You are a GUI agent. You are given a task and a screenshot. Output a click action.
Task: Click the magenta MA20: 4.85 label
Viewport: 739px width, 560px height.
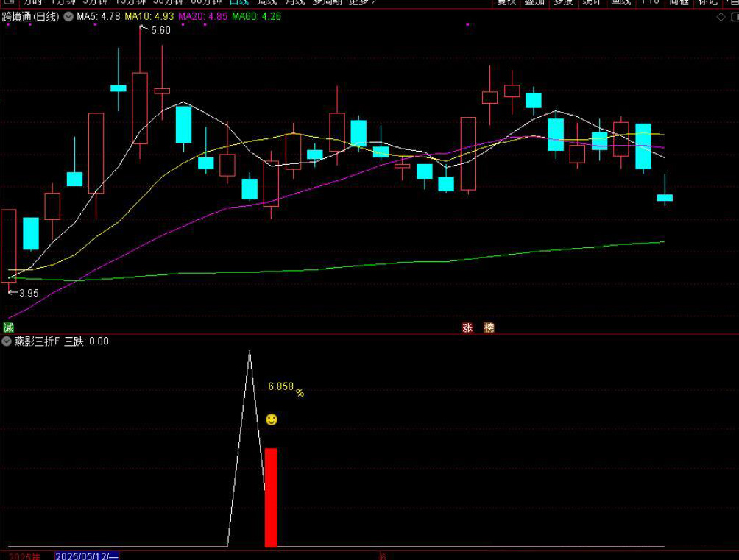pyautogui.click(x=203, y=16)
